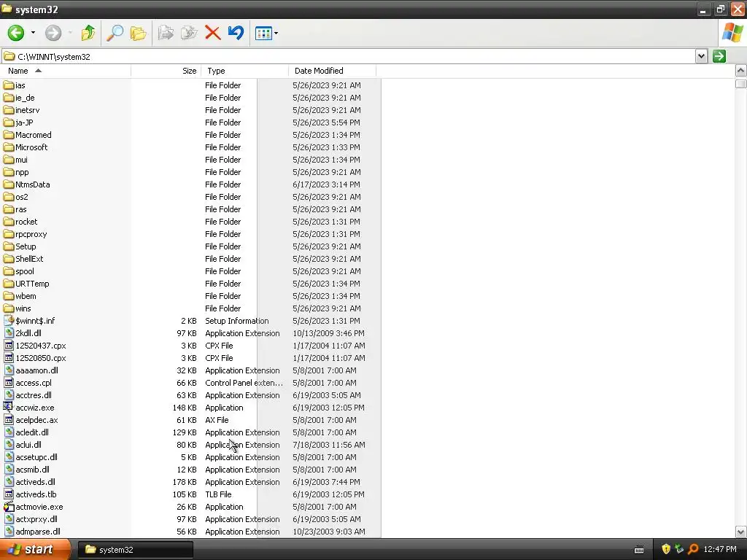Select the accwiz.exe application icon
Viewport: 747px width, 560px height.
tap(9, 407)
